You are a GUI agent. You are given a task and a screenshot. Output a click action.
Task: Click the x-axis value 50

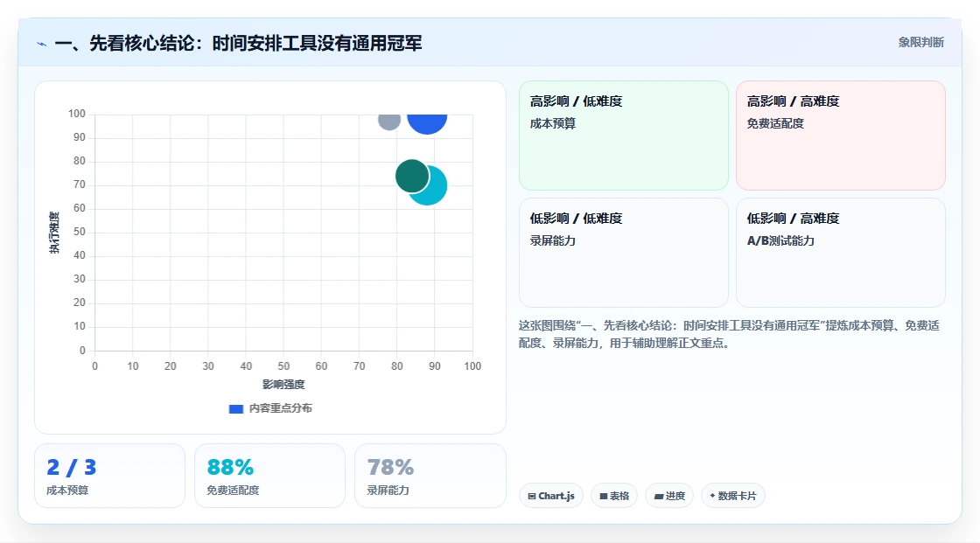pos(283,366)
